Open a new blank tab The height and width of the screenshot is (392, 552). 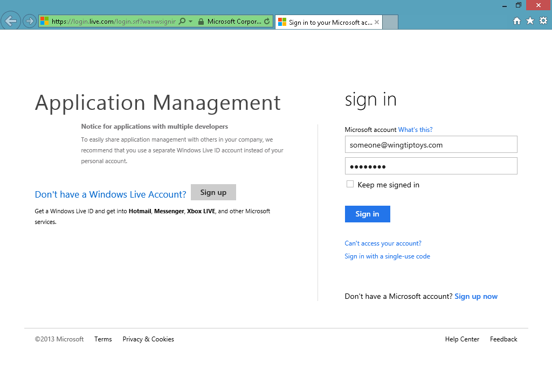[x=390, y=22]
